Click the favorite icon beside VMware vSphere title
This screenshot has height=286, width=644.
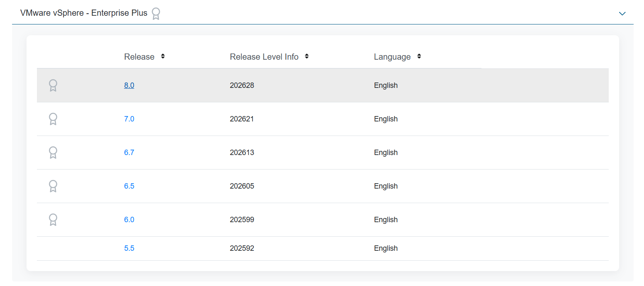pos(156,14)
